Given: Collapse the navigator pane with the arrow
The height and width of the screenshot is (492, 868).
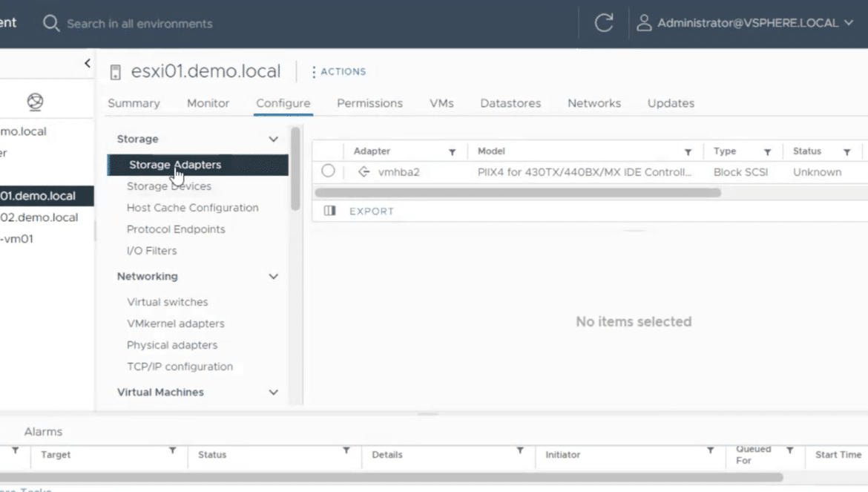Looking at the screenshot, I should [x=87, y=63].
